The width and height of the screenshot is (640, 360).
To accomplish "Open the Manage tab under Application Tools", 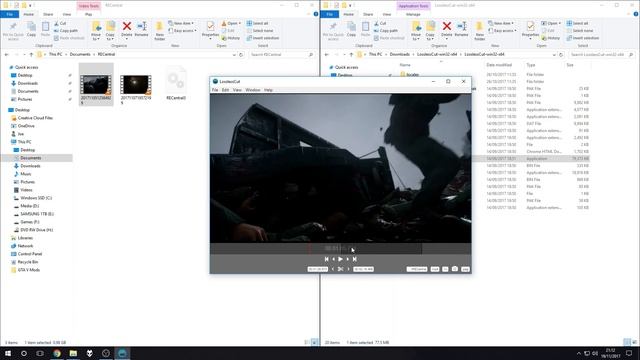I will (x=413, y=14).
